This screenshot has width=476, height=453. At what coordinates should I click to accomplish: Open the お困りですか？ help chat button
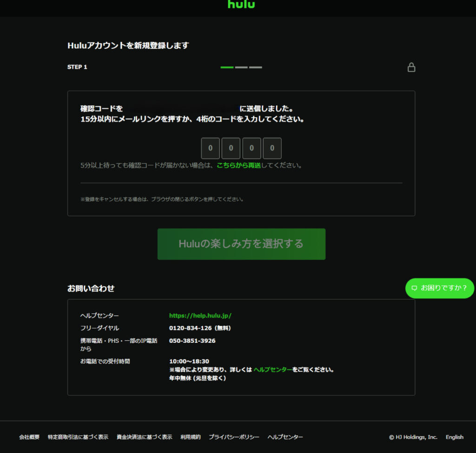click(x=440, y=288)
